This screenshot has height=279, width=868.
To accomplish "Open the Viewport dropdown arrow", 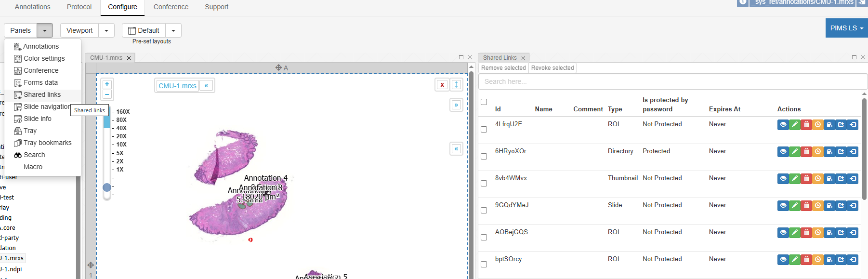I will click(106, 30).
